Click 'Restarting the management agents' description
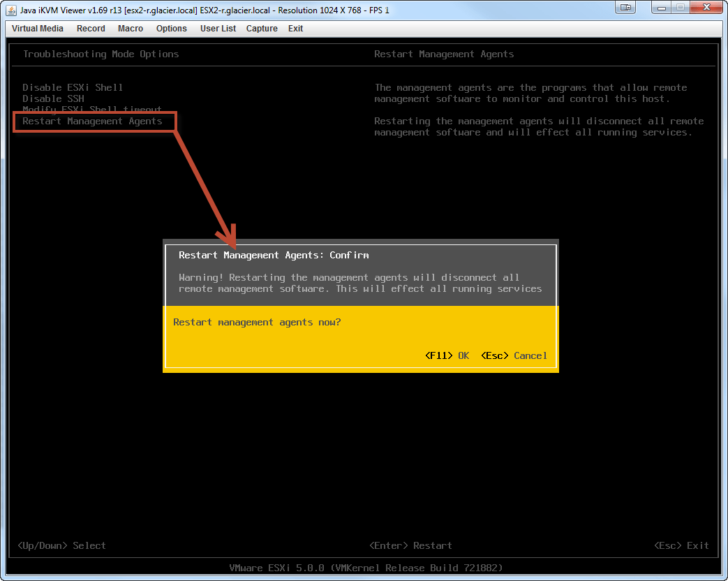Image resolution: width=728 pixels, height=581 pixels. pyautogui.click(x=539, y=127)
